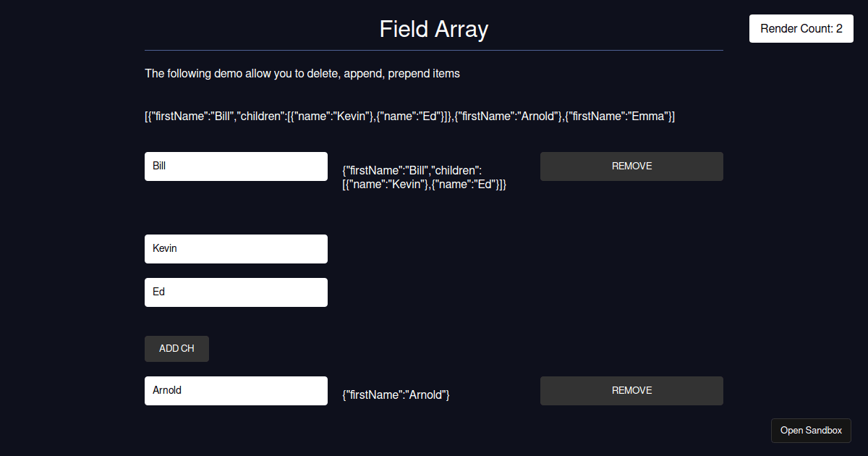This screenshot has height=456, width=868.
Task: Click "Emma" in the top JSON output
Action: point(648,117)
